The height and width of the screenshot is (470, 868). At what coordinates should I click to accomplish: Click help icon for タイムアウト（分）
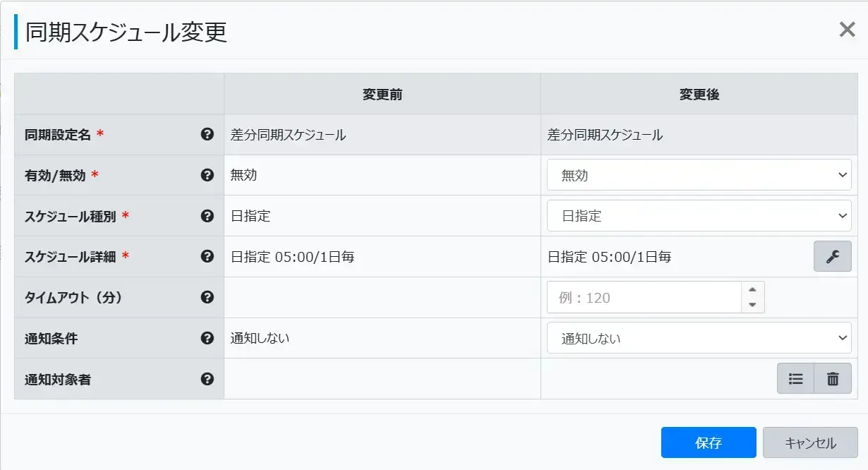[x=207, y=297]
